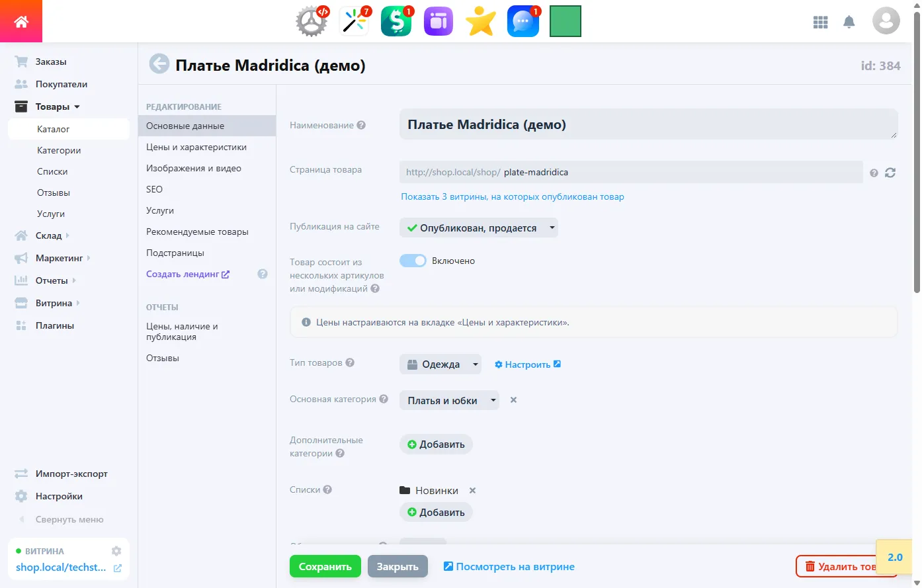Open the Изображения и видео section

193,168
